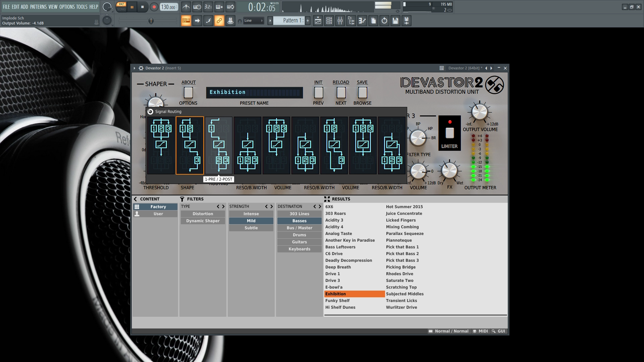Click the undo history circular arrow icon
The width and height of the screenshot is (644, 362).
pos(384,21)
